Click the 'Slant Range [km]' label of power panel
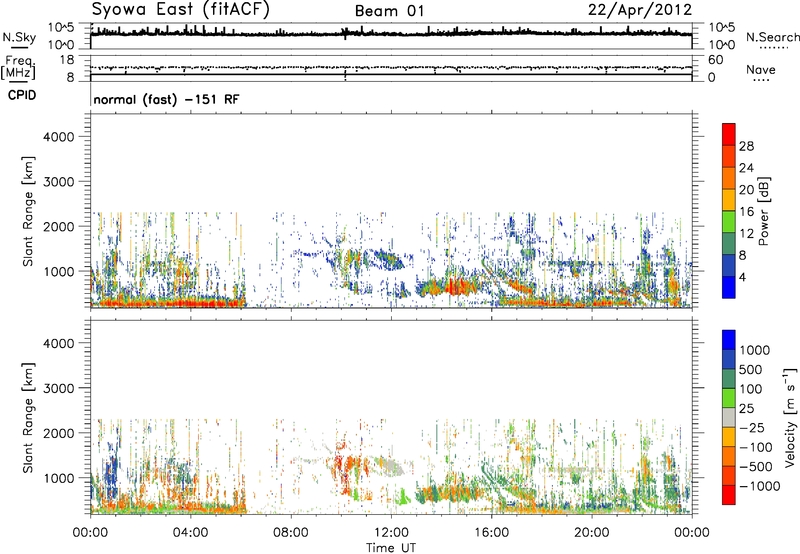The image size is (800, 554). click(x=28, y=211)
